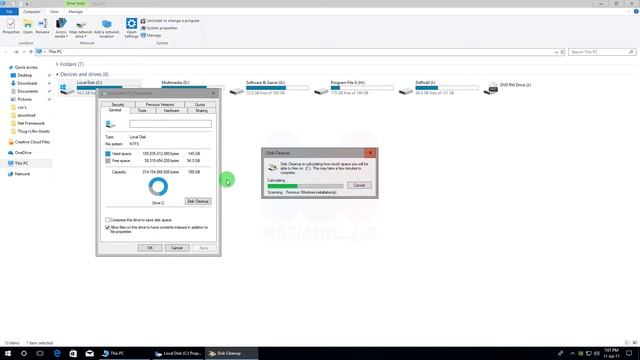Open the address bar history dropdown
The height and width of the screenshot is (360, 640).
point(556,52)
